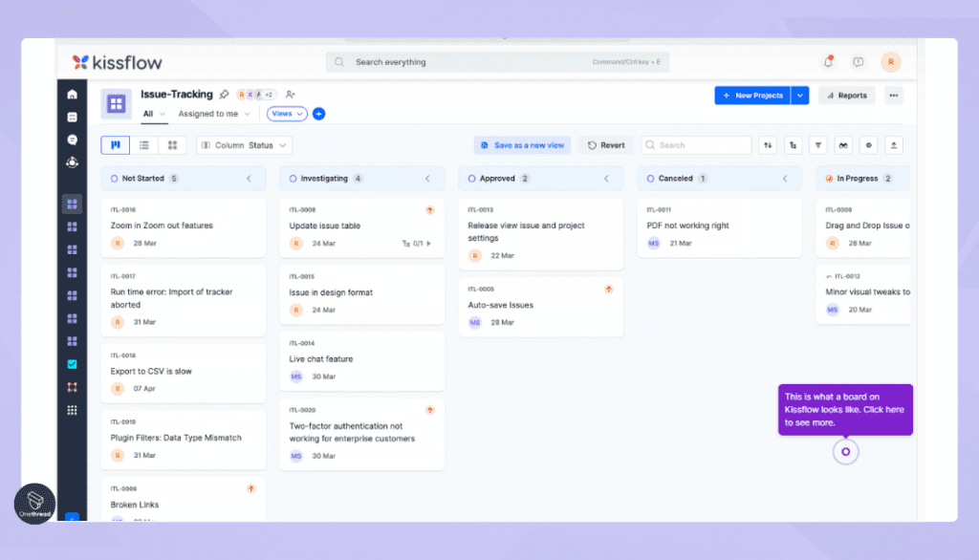Click the pulsing tour hotspot circle

(845, 451)
